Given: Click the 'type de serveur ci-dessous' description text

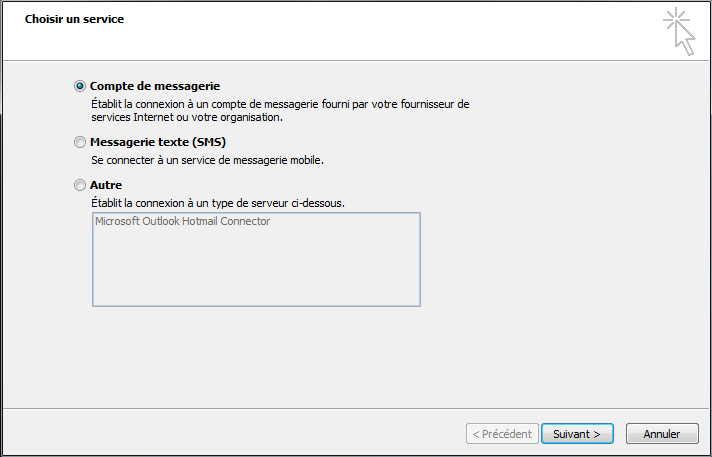Looking at the screenshot, I should tap(218, 203).
